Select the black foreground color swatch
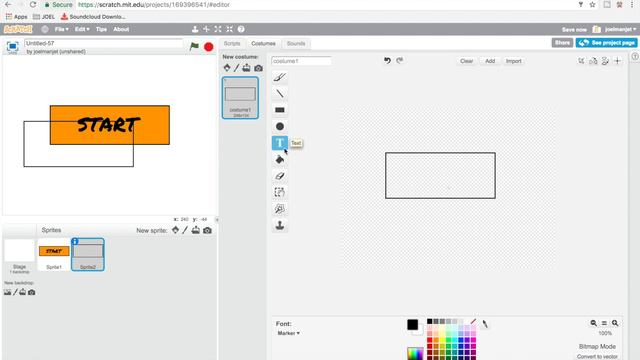Viewport: 640px width, 360px height. [412, 324]
